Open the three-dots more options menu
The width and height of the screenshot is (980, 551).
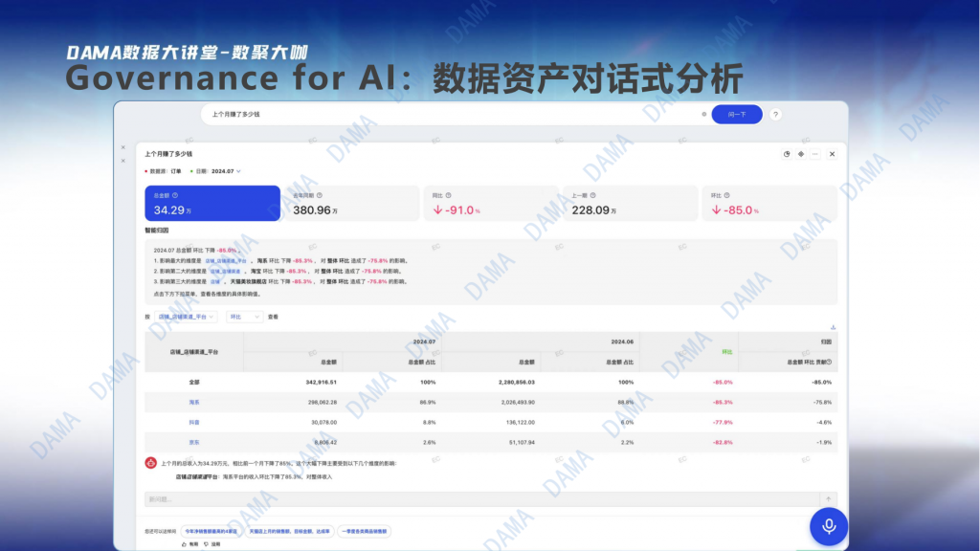pos(815,154)
